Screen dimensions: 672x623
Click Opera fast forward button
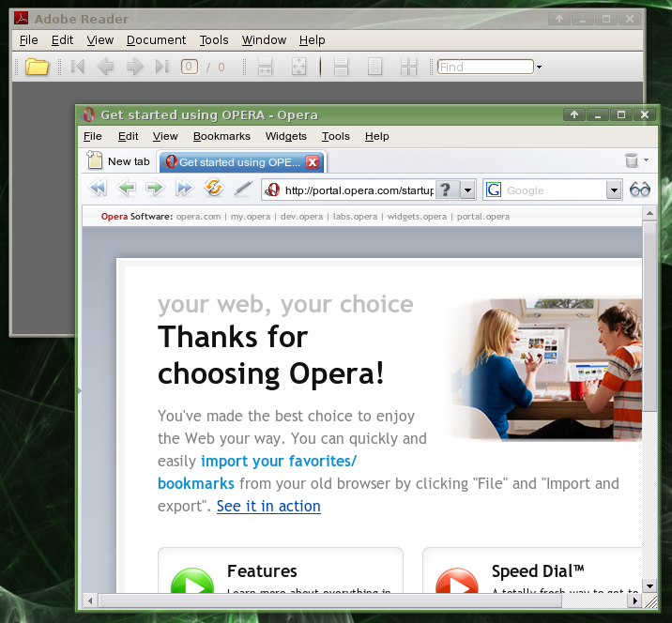(x=184, y=188)
